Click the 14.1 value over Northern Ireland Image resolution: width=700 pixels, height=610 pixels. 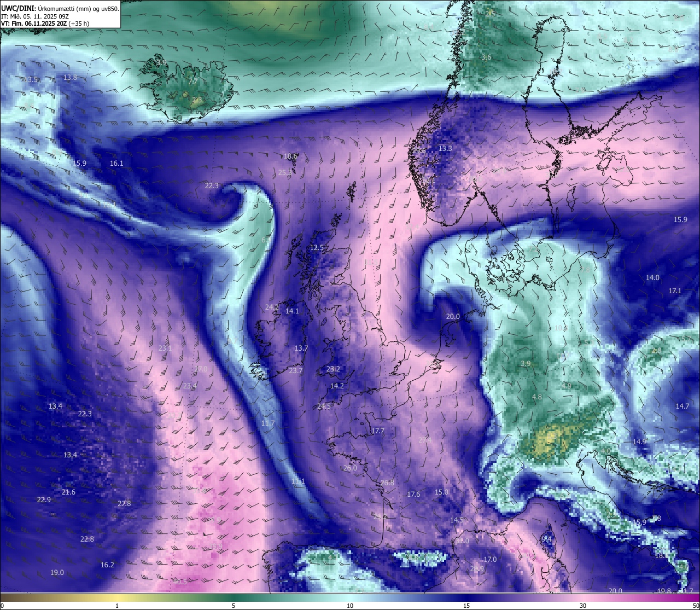[292, 311]
